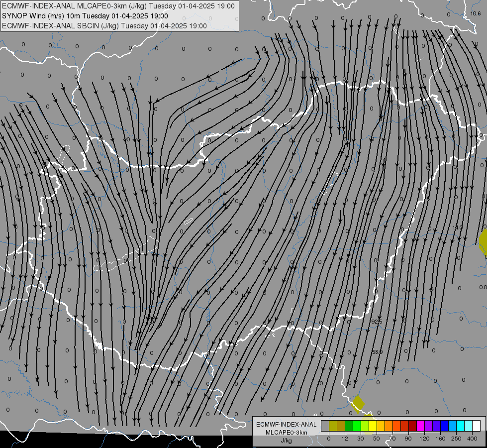
Task: Click the '50' legend scale label
Action: [x=377, y=439]
